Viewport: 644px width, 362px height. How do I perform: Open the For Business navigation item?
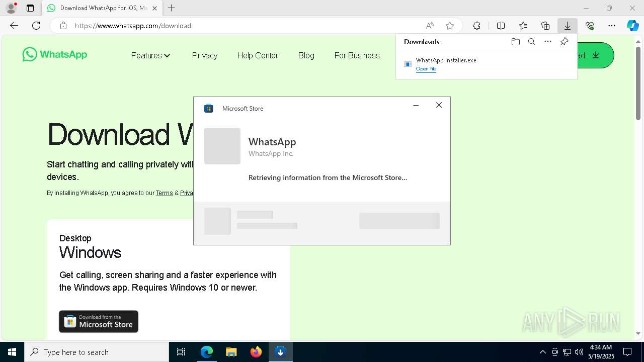(357, 55)
